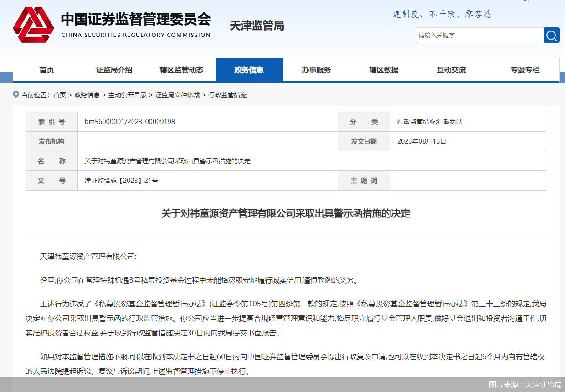The width and height of the screenshot is (565, 392).
Task: Click the 中国证券监督管理委员会 site title
Action: pos(136,19)
